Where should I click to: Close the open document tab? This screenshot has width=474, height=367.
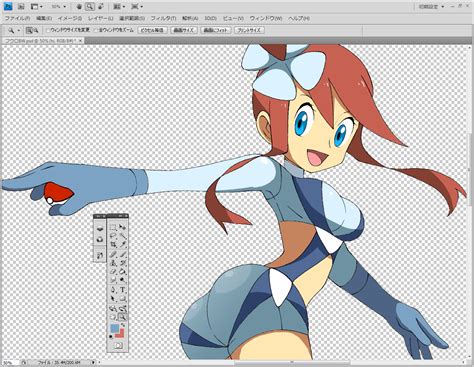coord(81,40)
